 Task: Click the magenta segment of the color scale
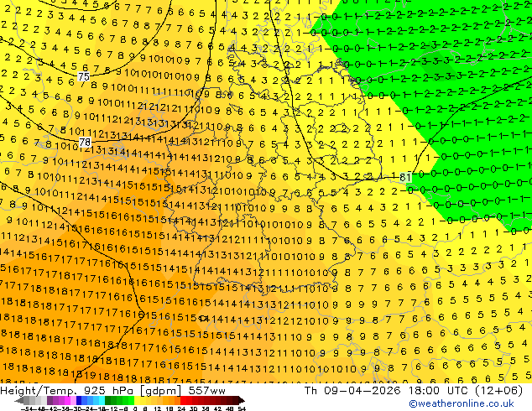click(67, 400)
